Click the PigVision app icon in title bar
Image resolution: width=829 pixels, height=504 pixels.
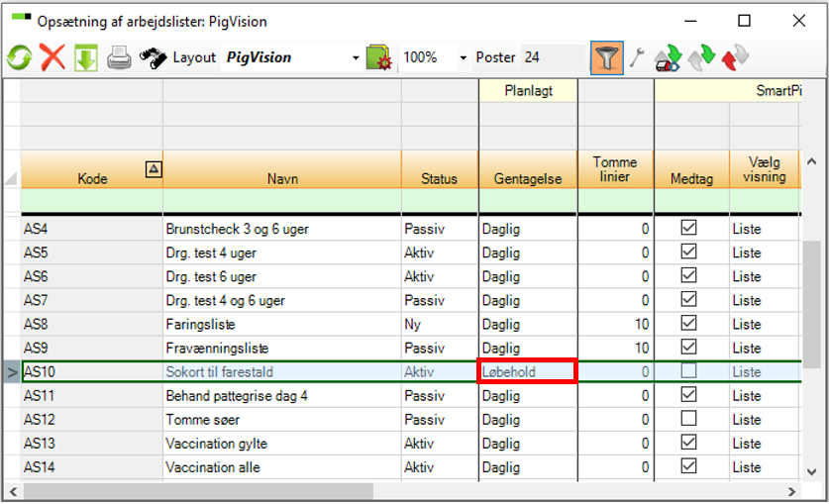pos(21,17)
